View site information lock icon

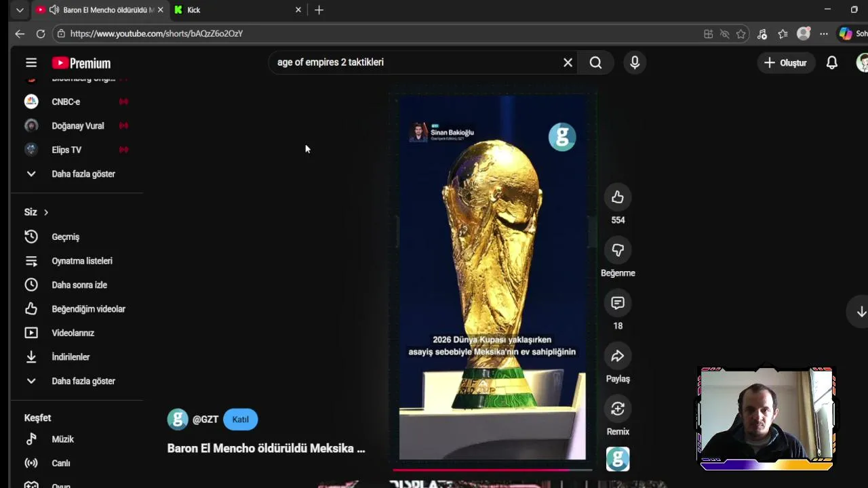pyautogui.click(x=61, y=33)
